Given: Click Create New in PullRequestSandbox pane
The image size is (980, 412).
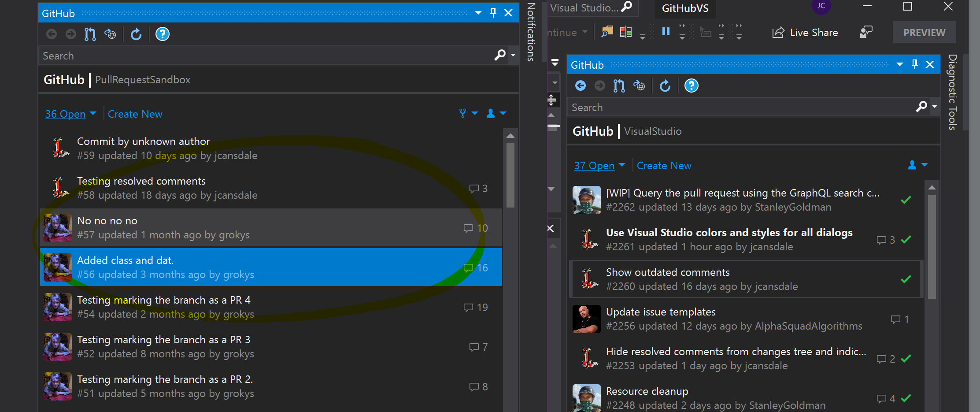Looking at the screenshot, I should (x=135, y=114).
